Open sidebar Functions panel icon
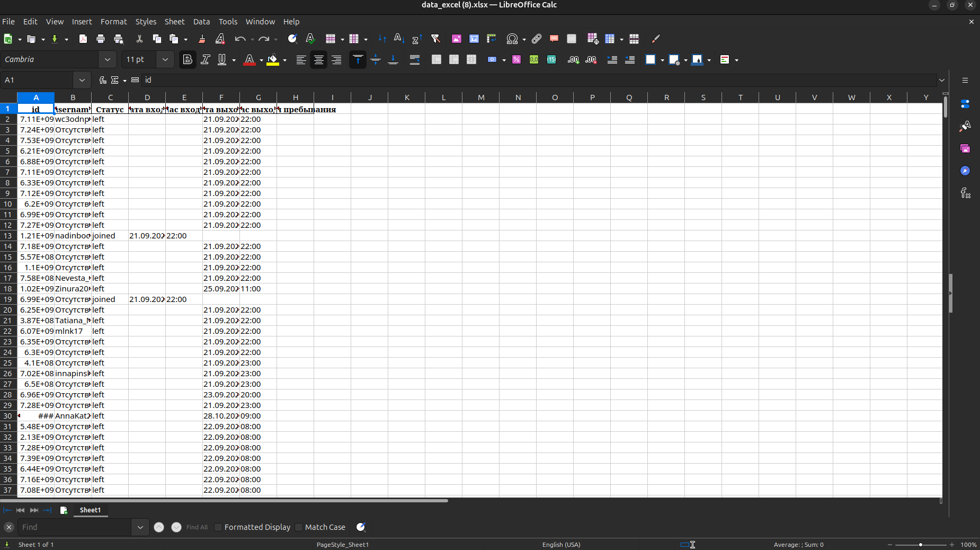The image size is (980, 550). (x=965, y=193)
